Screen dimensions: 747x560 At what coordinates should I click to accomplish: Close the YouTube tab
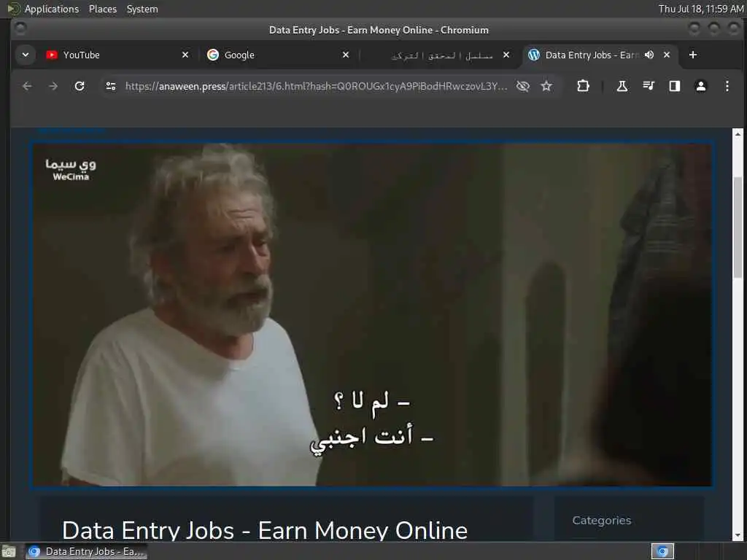[185, 55]
